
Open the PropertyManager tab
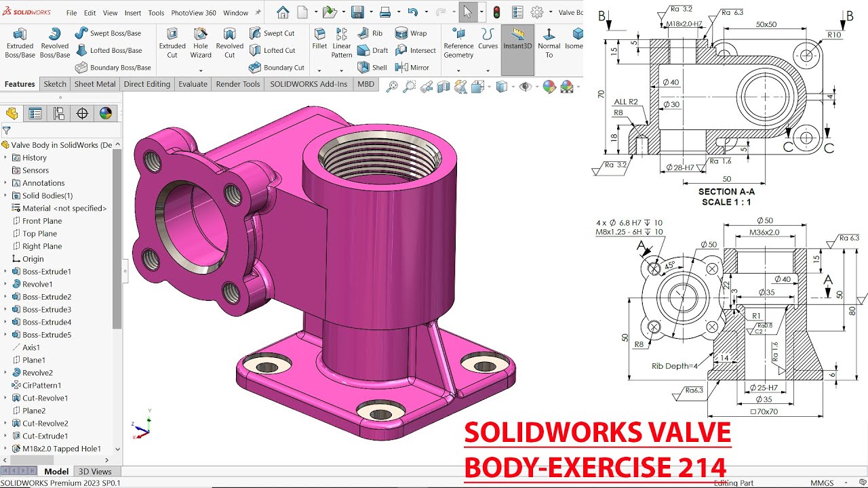35,113
